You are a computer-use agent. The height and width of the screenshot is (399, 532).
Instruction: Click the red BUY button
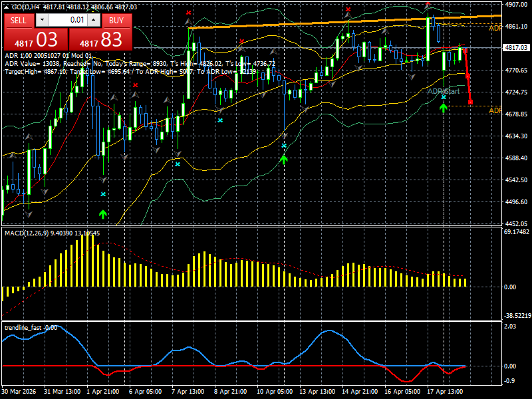(116, 21)
